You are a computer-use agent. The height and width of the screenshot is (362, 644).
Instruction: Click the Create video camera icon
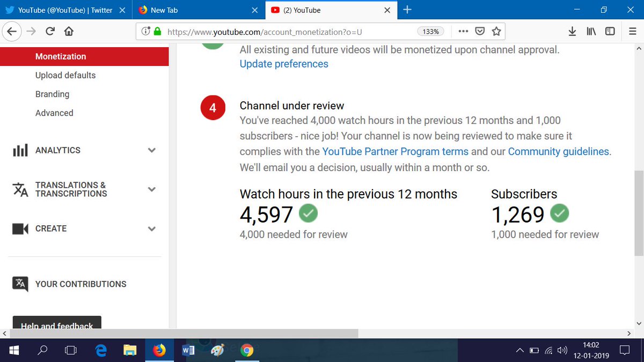point(20,228)
